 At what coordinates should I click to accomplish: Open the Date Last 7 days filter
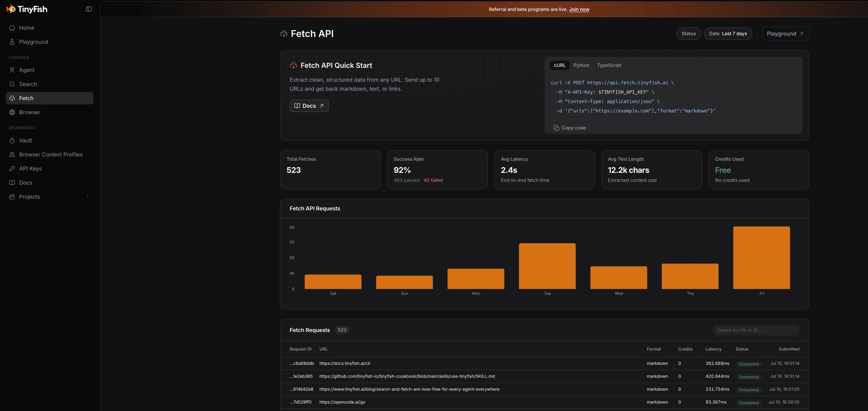[728, 34]
